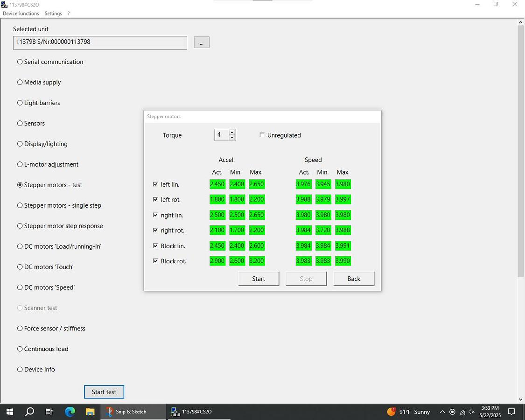Open the Device functions menu

[x=21, y=14]
